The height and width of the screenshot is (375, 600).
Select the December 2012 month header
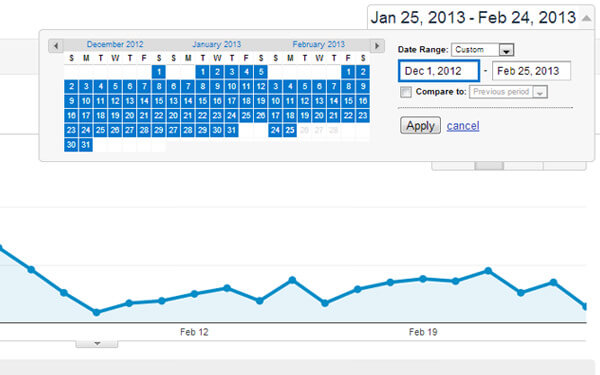click(115, 44)
